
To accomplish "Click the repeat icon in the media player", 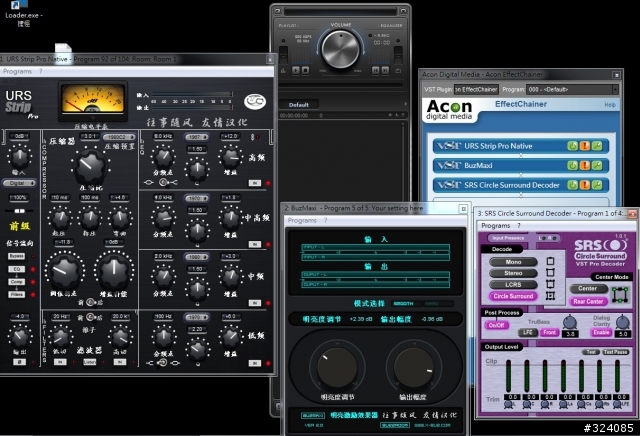I will (x=398, y=71).
